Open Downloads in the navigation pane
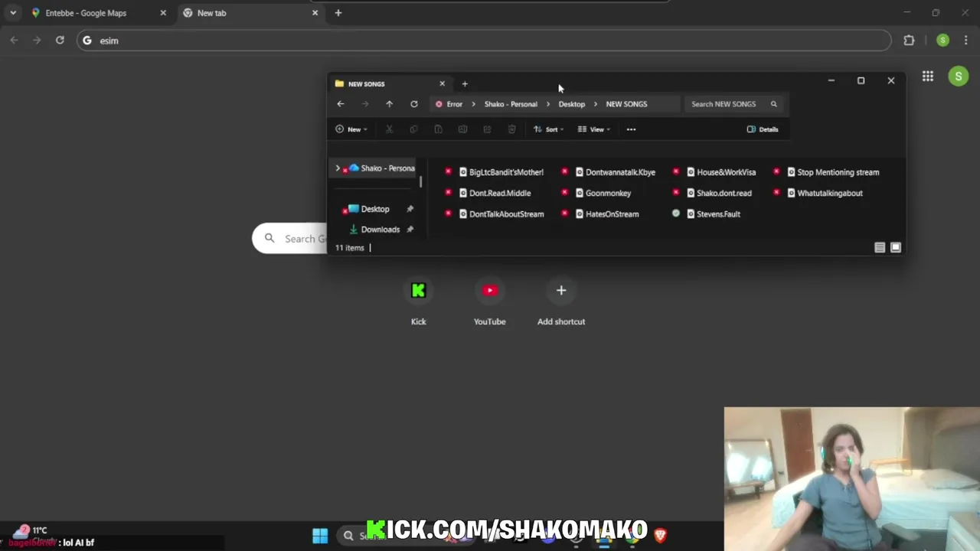Screen dimensions: 980x551 click(381, 230)
